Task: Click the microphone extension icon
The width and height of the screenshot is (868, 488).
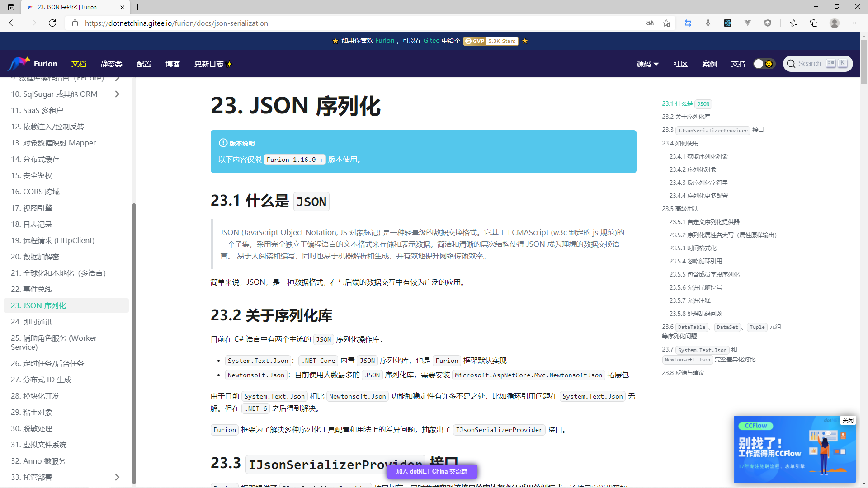Action: coord(708,23)
